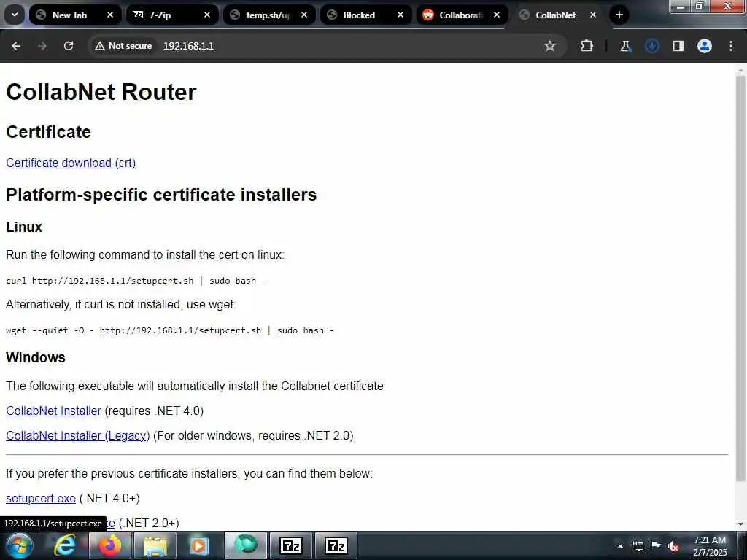Image resolution: width=747 pixels, height=560 pixels.
Task: Open the Windows Start menu
Action: click(20, 545)
